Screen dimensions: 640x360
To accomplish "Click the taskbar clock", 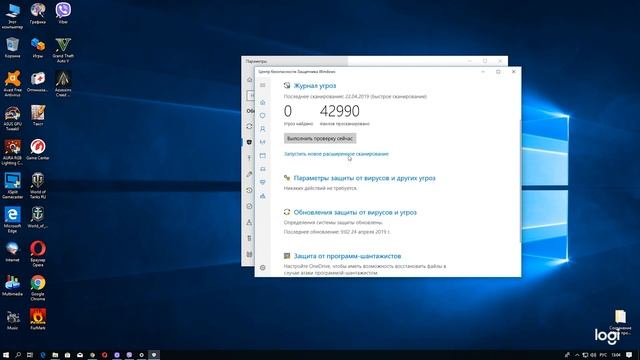I will point(616,355).
